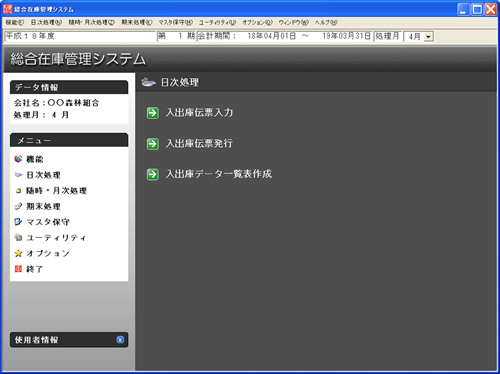Click the データ情報 panel header
Viewport: 500px width, 374px height.
pyautogui.click(x=69, y=87)
